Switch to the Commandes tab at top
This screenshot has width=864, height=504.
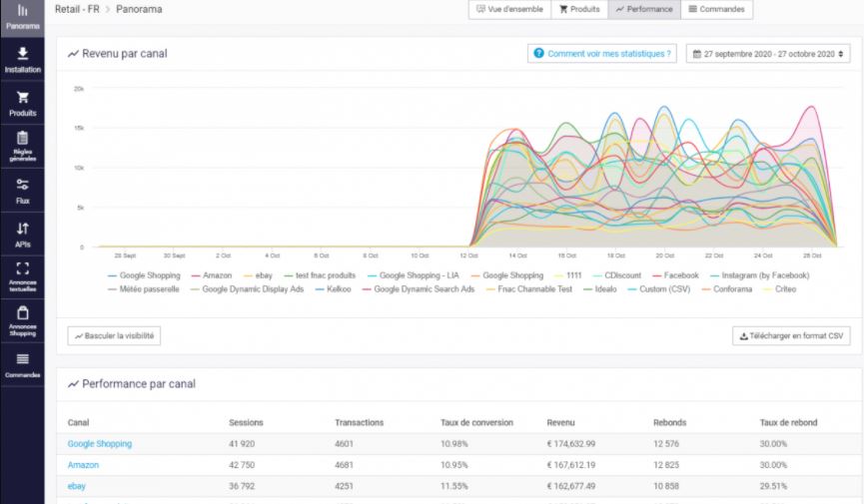pyautogui.click(x=716, y=9)
